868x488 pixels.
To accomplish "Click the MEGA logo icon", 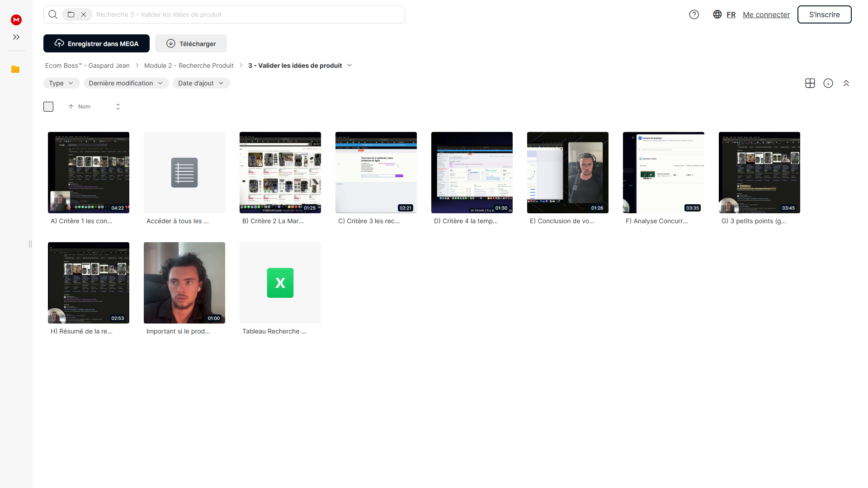I will pos(16,19).
